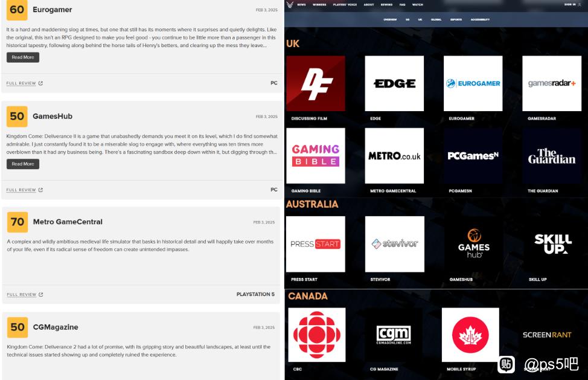Open the Stevivor logo tile

click(x=394, y=244)
